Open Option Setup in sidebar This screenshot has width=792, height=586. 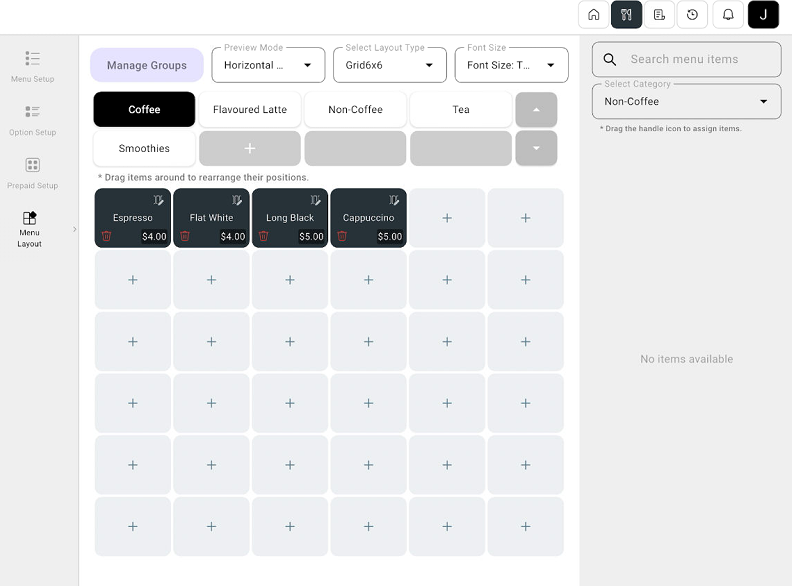(32, 120)
